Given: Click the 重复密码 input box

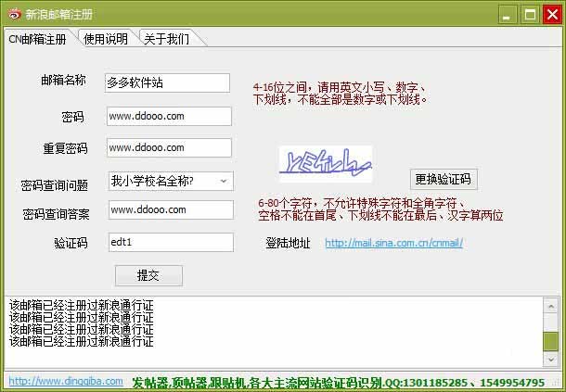Looking at the screenshot, I should click(x=169, y=147).
